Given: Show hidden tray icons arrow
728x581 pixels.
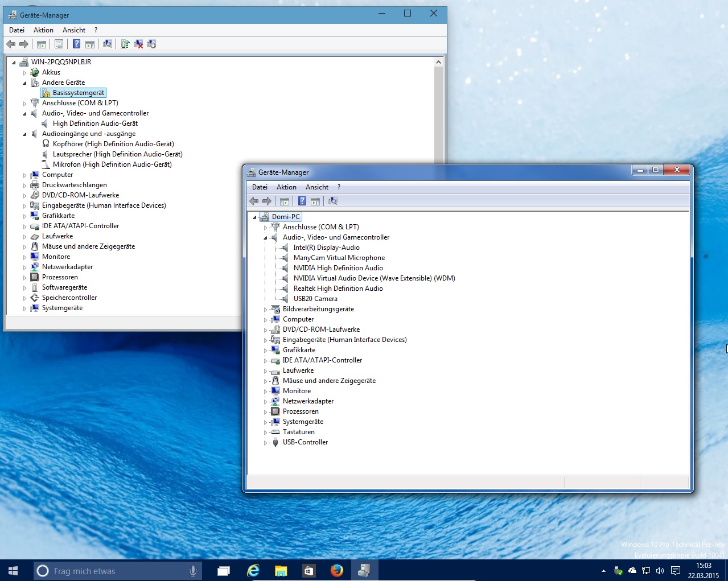Looking at the screenshot, I should 603,571.
